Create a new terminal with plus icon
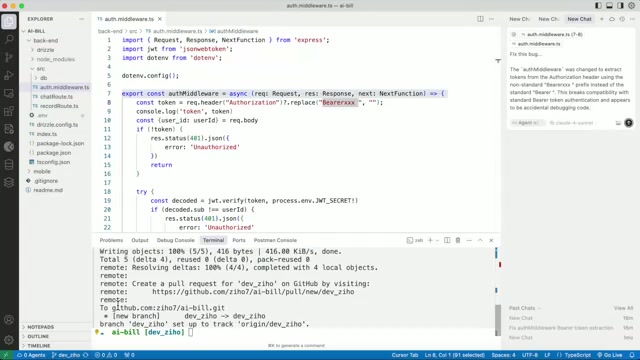 click(x=430, y=240)
